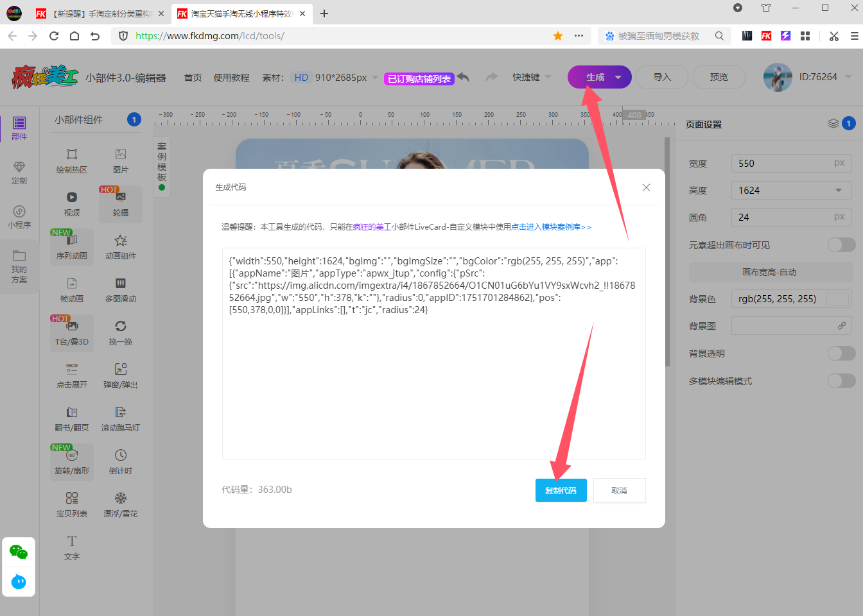This screenshot has width=863, height=616.
Task: Select the 帧动画 frame animation component
Action: [x=72, y=290]
